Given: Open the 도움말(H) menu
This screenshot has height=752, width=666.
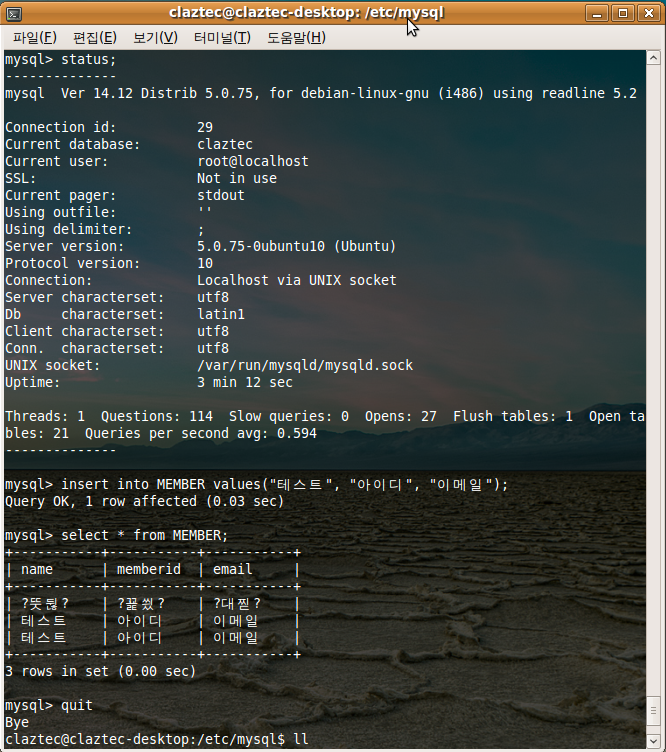Looking at the screenshot, I should tap(296, 37).
